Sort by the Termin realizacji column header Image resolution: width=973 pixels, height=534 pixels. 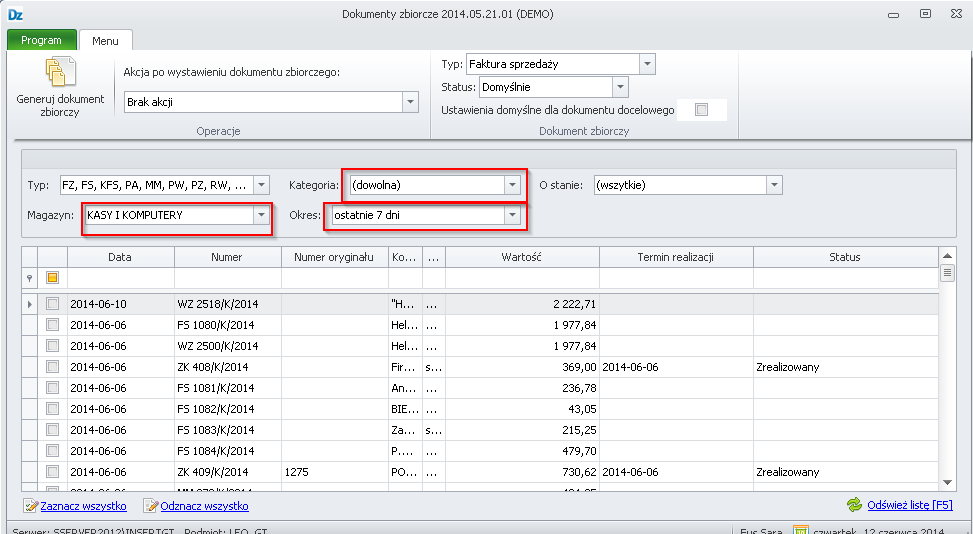click(x=676, y=257)
